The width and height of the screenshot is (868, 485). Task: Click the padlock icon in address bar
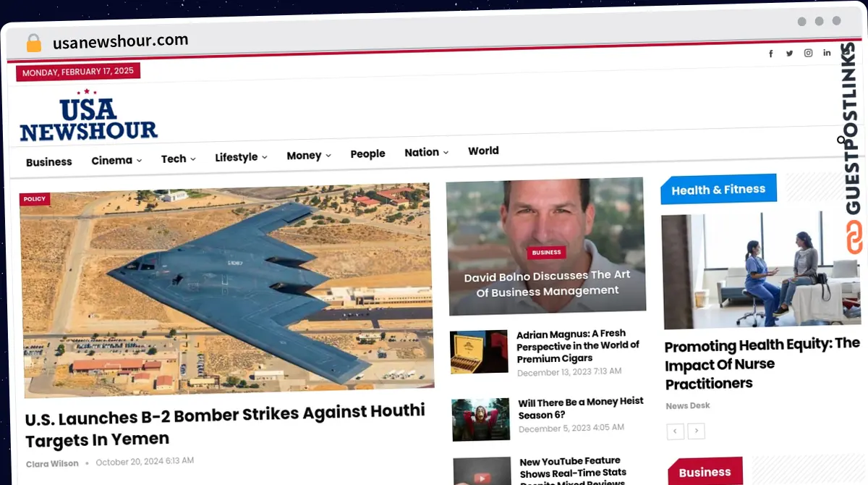(34, 43)
